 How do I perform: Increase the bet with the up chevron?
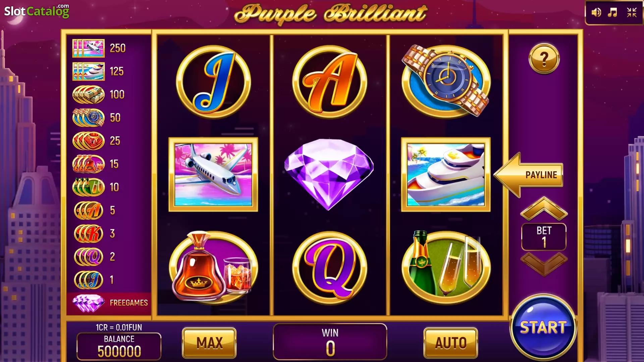click(544, 209)
